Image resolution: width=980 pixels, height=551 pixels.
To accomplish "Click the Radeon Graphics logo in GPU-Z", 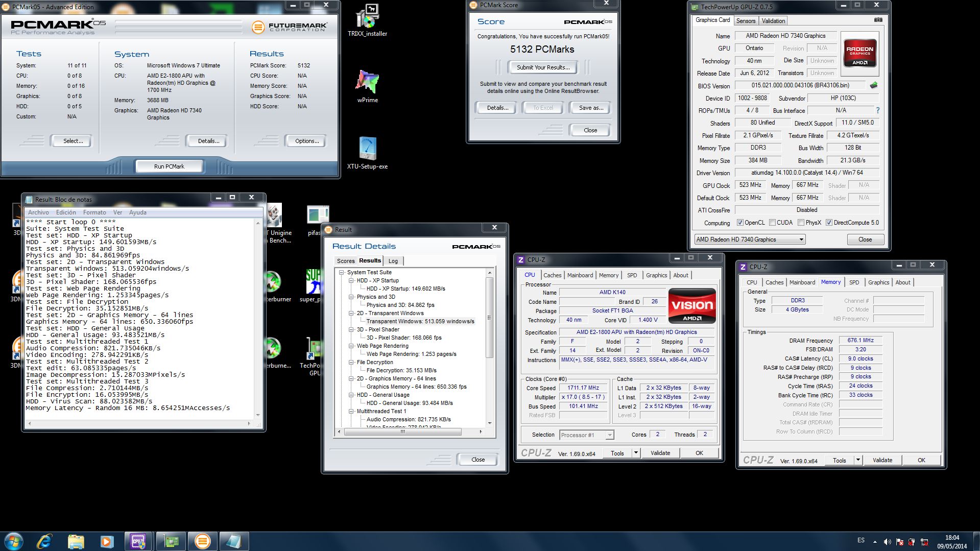I will tap(859, 53).
